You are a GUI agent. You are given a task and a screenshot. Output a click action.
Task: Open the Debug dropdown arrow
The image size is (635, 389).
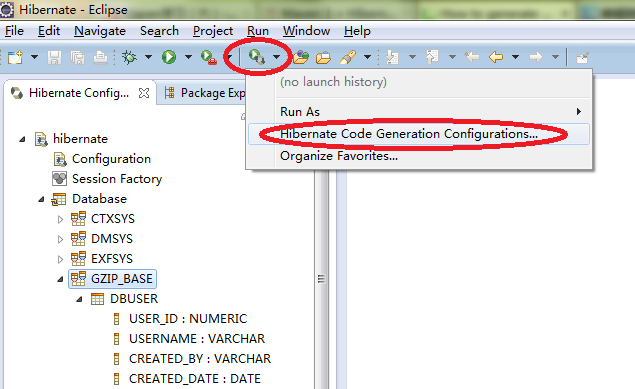coord(149,57)
